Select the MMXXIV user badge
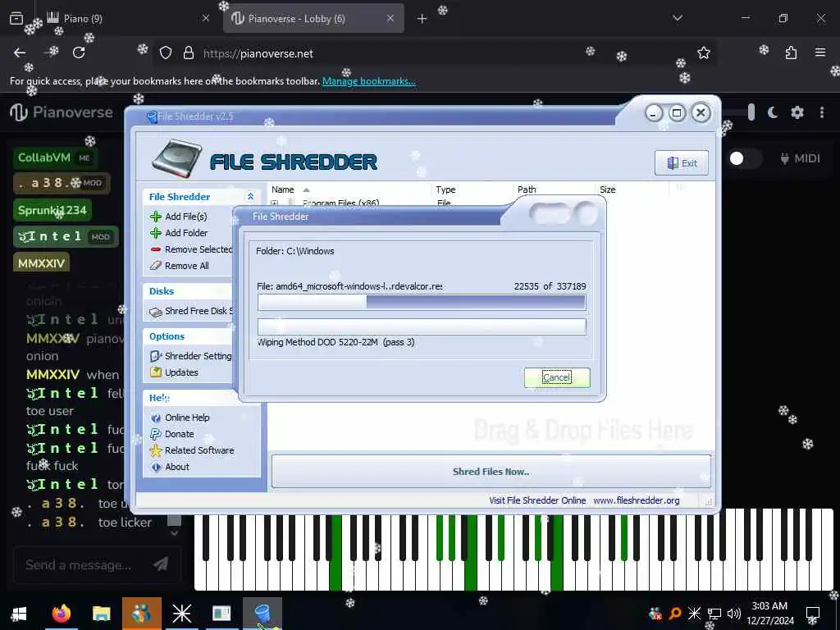Screen dimensions: 840x630 [x=41, y=263]
